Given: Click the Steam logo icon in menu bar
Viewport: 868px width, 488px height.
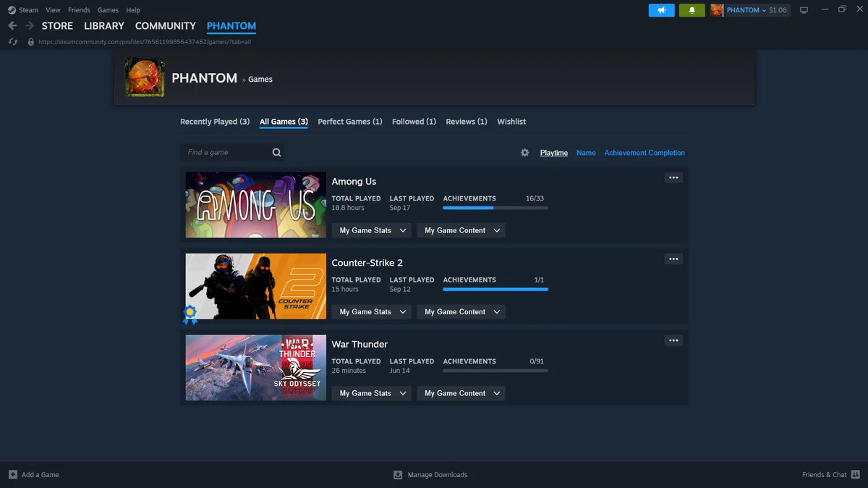Looking at the screenshot, I should pos(12,10).
